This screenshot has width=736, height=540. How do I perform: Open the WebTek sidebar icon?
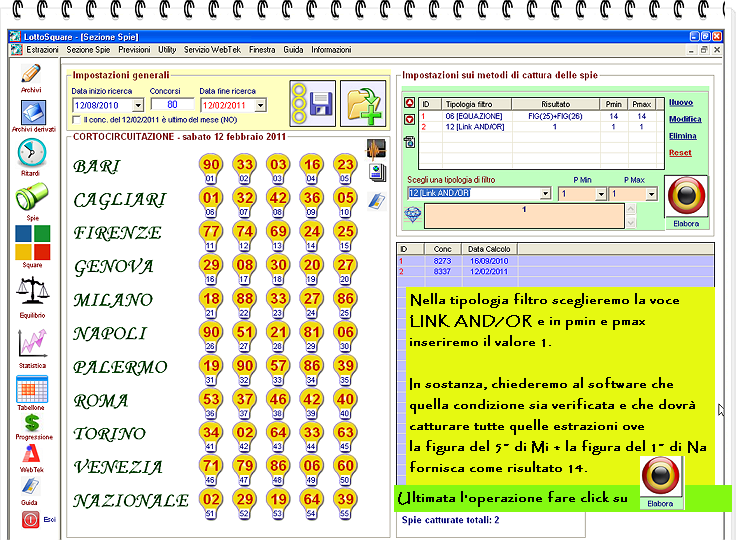pyautogui.click(x=31, y=454)
